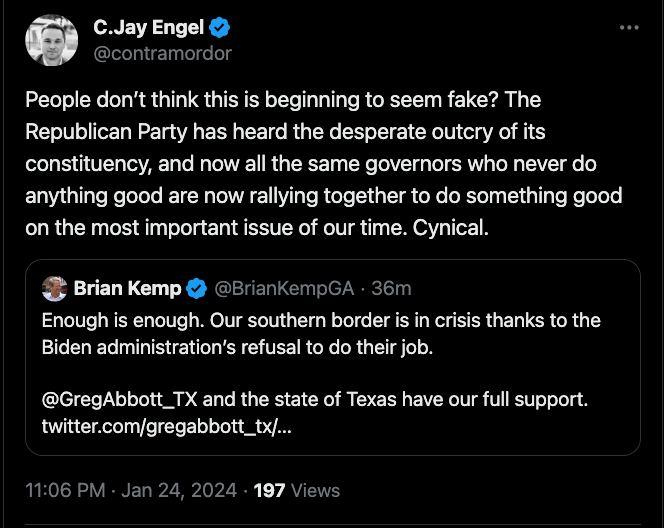This screenshot has width=664, height=528.
Task: Open the @GregAbbott_TX mention
Action: (120, 399)
